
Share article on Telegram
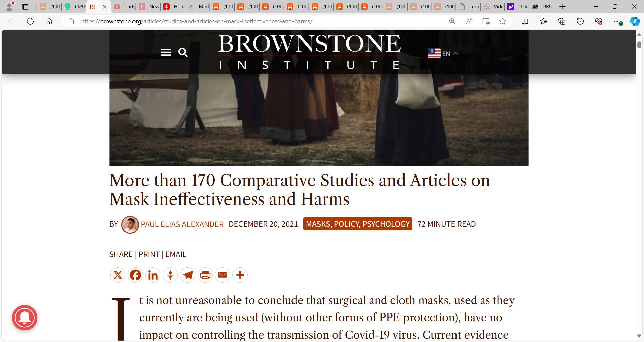188,275
